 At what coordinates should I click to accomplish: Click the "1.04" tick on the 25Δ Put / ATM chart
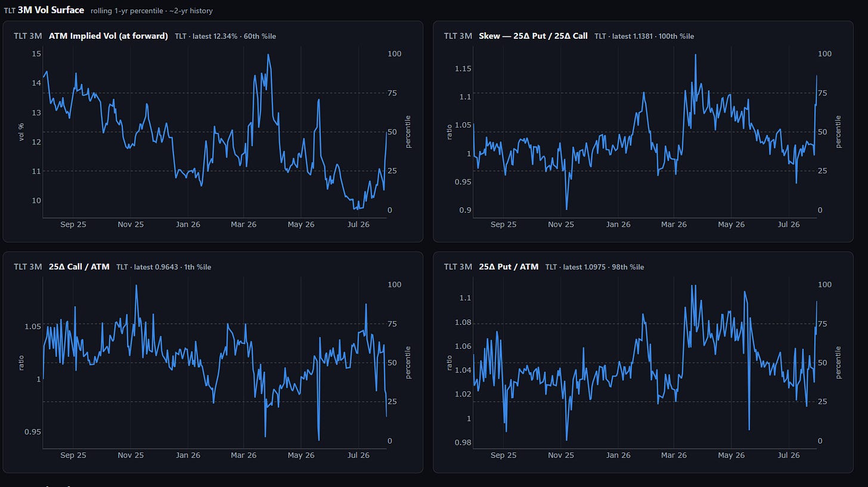click(x=463, y=370)
